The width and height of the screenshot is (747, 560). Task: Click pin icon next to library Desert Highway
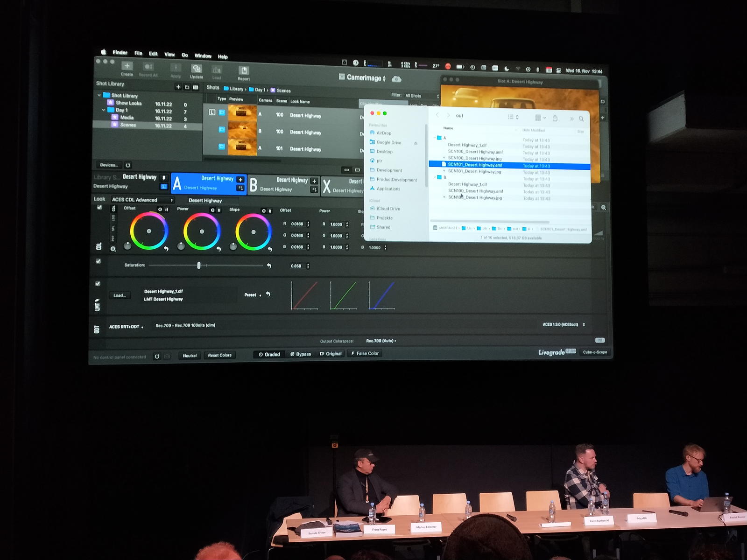point(164,178)
